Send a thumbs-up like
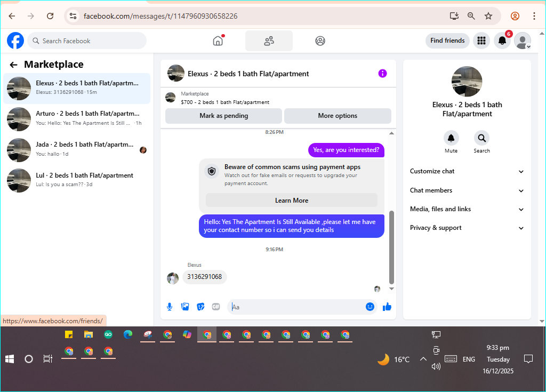This screenshot has width=546, height=392. pyautogui.click(x=387, y=307)
